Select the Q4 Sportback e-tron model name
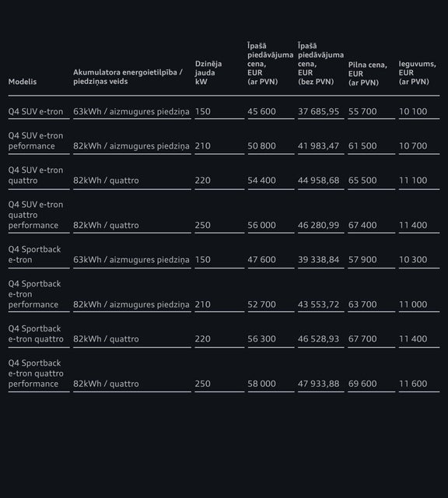 tap(34, 254)
